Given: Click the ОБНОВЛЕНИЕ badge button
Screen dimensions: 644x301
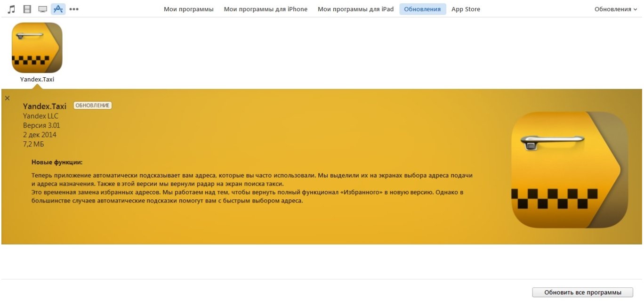Looking at the screenshot, I should (x=93, y=106).
